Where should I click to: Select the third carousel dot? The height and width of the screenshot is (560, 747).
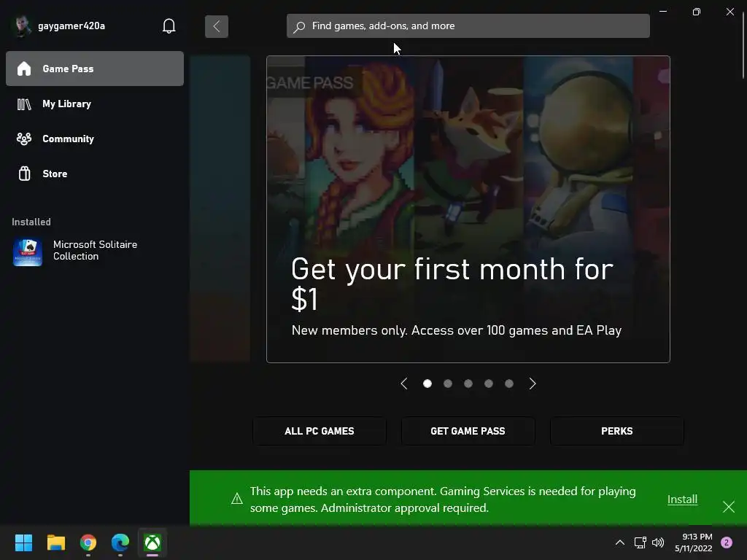click(468, 384)
